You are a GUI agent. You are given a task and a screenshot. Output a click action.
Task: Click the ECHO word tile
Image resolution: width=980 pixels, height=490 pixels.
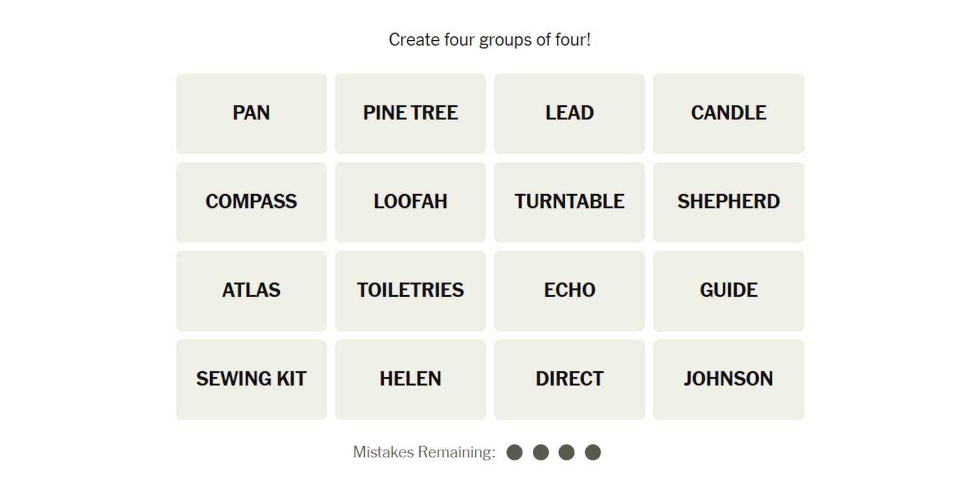[x=569, y=290]
